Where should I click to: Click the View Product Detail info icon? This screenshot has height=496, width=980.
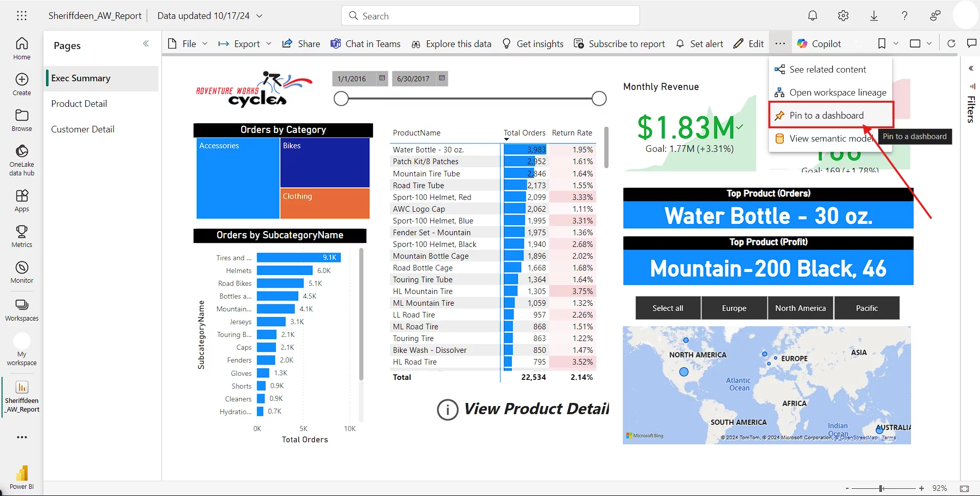pyautogui.click(x=448, y=410)
